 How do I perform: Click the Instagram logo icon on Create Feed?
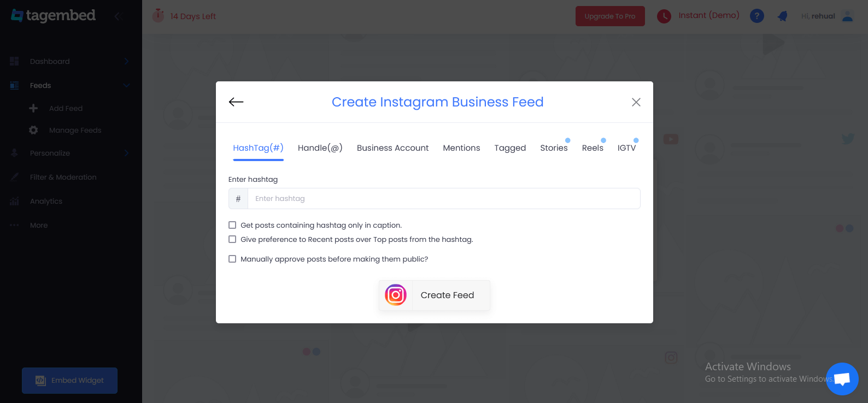pyautogui.click(x=396, y=295)
